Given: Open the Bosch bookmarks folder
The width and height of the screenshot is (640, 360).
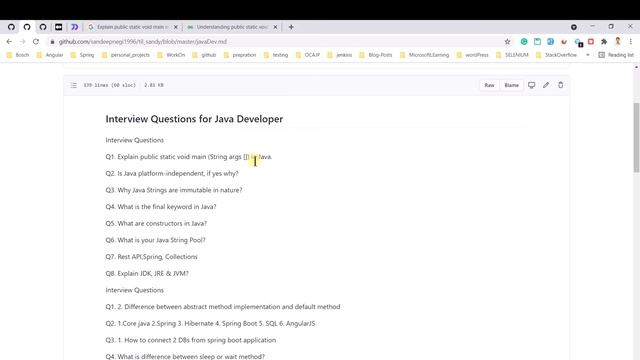Looking at the screenshot, I should pos(18,55).
